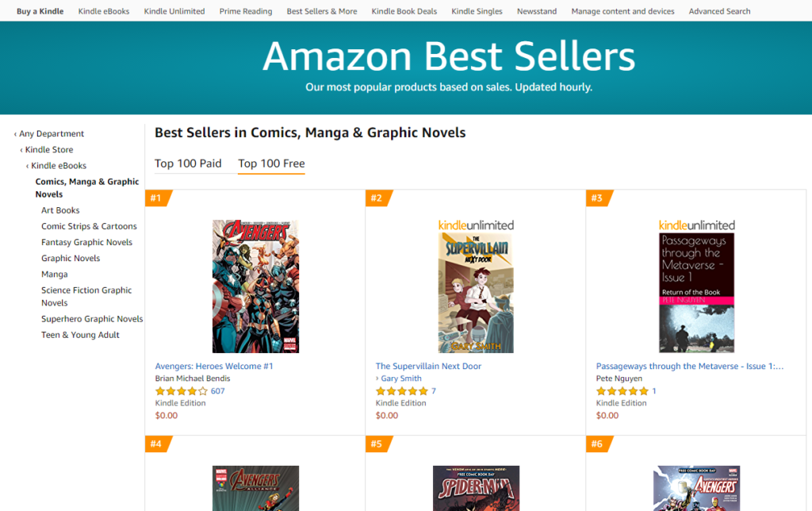This screenshot has height=511, width=812.
Task: Open The Supervillain Next Door cover thumbnail
Action: (x=476, y=293)
